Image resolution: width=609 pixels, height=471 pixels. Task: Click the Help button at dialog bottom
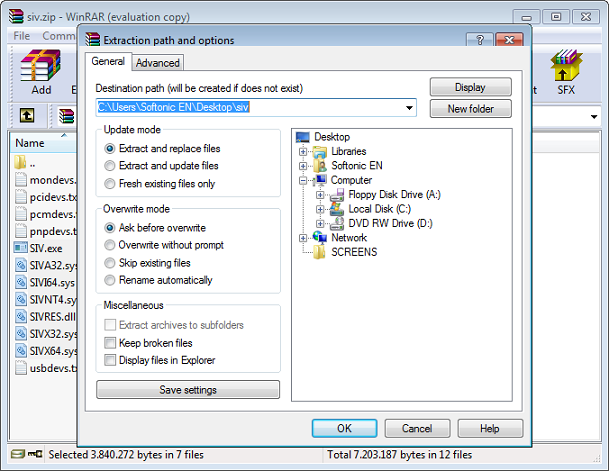point(490,428)
